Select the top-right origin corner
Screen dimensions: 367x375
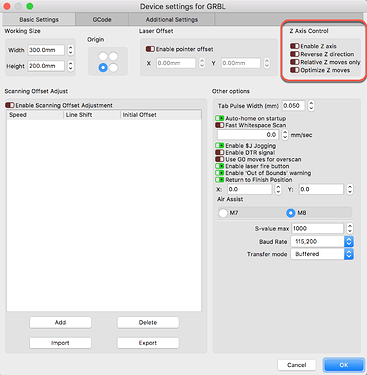113,56
